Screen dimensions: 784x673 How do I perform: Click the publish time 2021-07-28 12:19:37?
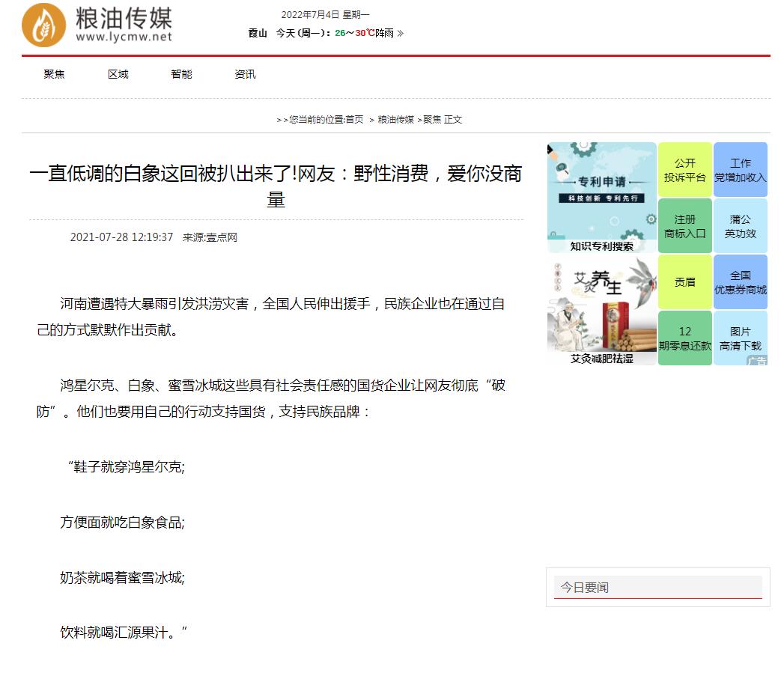(x=121, y=237)
